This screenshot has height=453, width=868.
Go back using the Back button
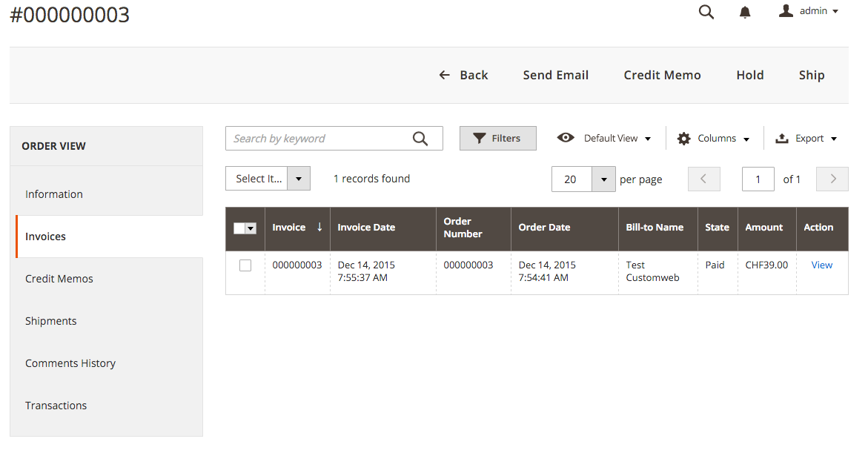tap(463, 75)
